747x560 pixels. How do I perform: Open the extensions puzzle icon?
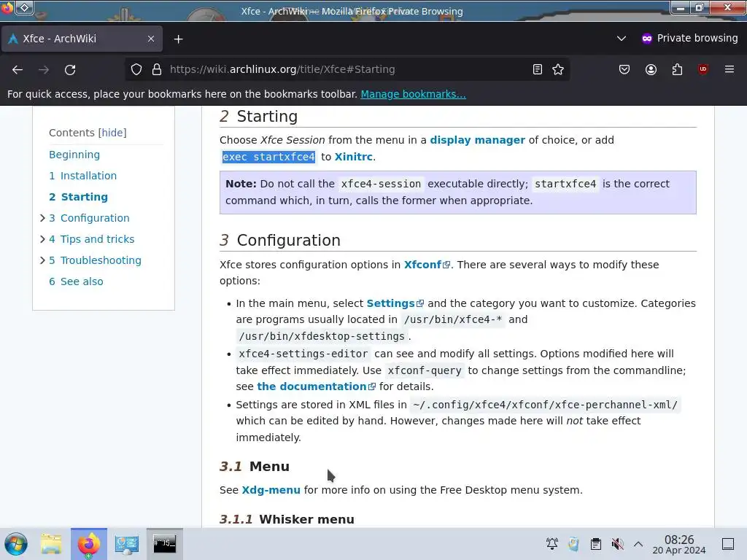[677, 69]
